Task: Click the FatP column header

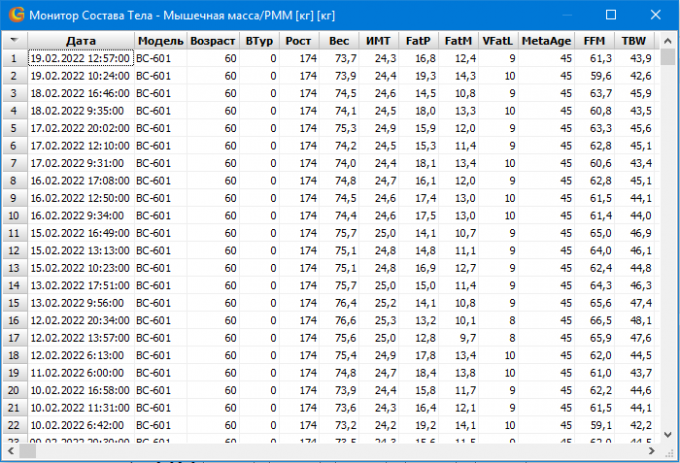Action: 418,40
